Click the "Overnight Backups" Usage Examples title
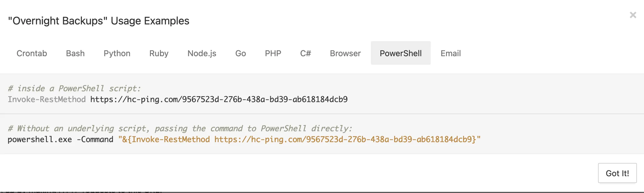This screenshot has width=644, height=193. coord(99,21)
